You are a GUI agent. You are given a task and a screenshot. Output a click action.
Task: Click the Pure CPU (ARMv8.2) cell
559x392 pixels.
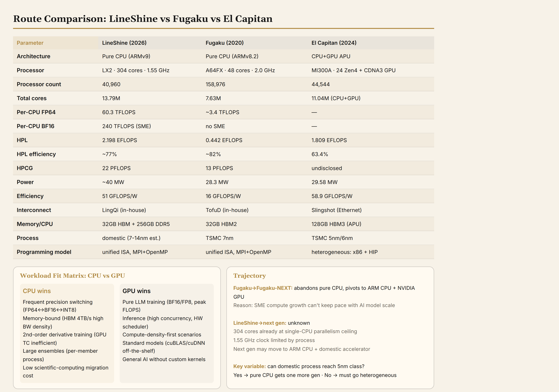click(x=232, y=56)
